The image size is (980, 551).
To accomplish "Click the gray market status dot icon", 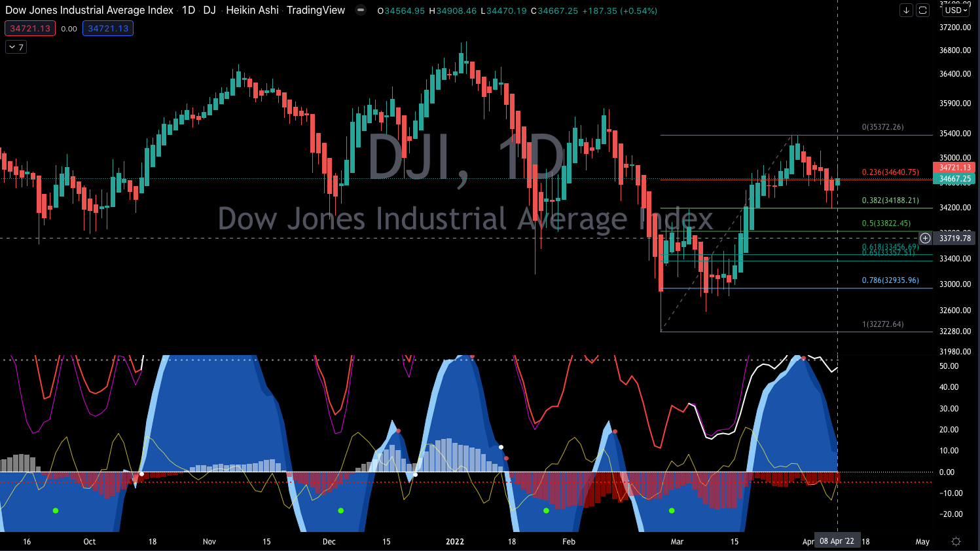I will point(360,10).
